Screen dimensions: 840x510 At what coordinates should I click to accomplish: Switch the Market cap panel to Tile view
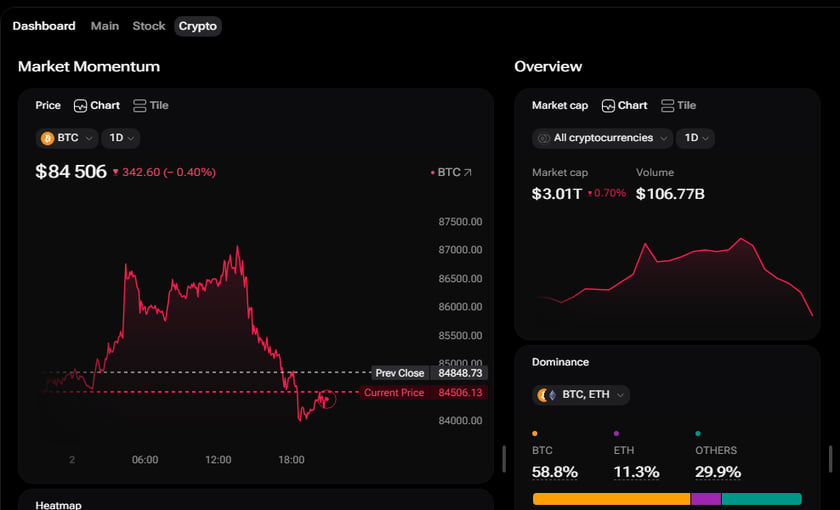(678, 106)
